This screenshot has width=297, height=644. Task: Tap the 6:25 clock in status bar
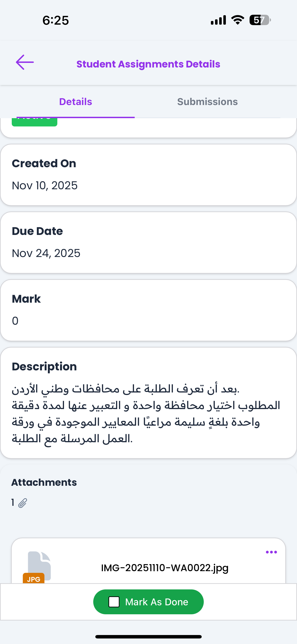(x=55, y=20)
